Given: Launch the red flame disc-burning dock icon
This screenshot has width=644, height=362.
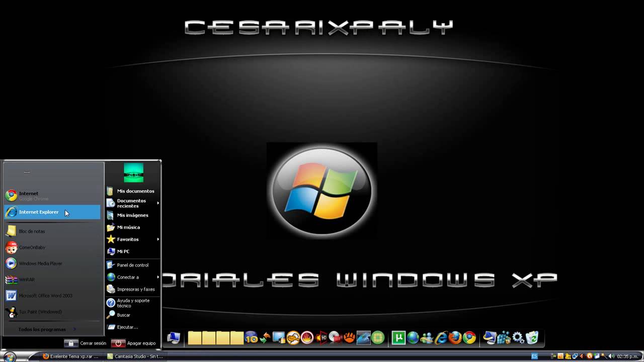Looking at the screenshot, I should pos(307,338).
